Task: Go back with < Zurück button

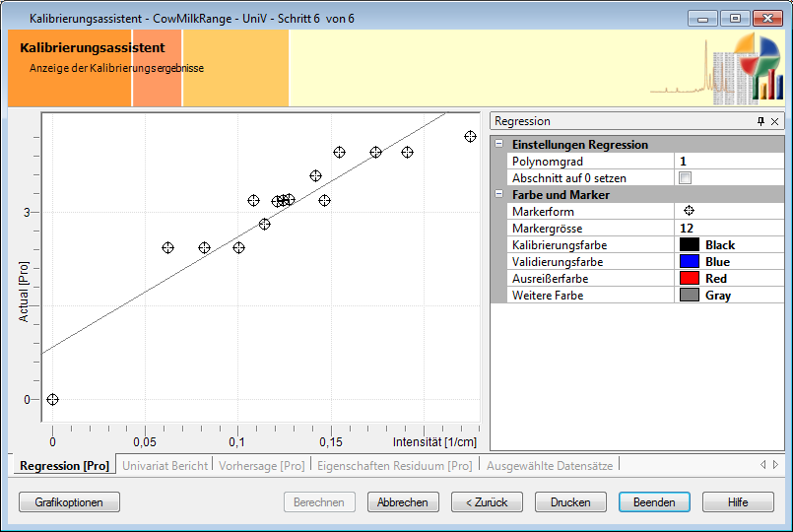Action: [x=487, y=502]
